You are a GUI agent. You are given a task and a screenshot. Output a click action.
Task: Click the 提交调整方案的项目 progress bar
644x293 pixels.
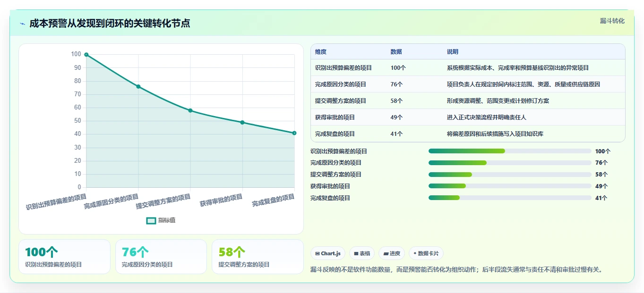[x=510, y=175]
